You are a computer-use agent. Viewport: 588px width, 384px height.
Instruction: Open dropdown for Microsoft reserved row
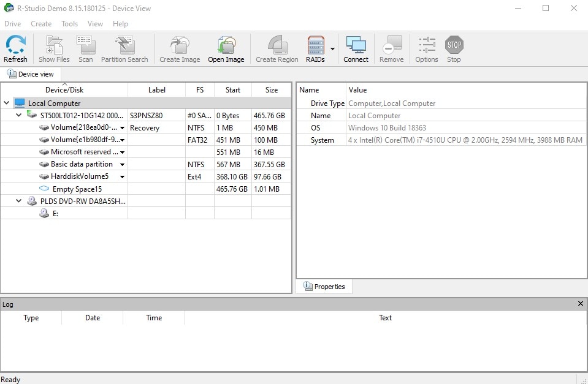(x=122, y=152)
